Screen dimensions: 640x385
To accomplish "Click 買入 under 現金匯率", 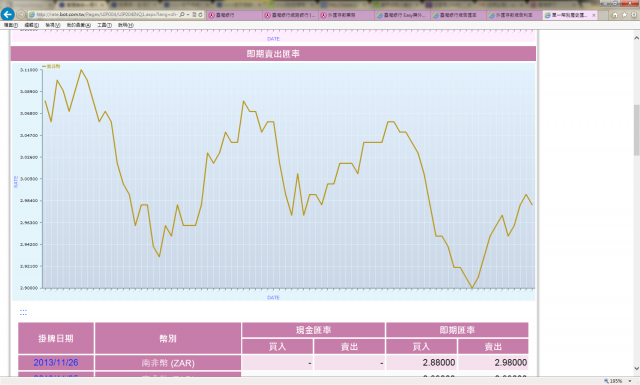I will [x=278, y=347].
